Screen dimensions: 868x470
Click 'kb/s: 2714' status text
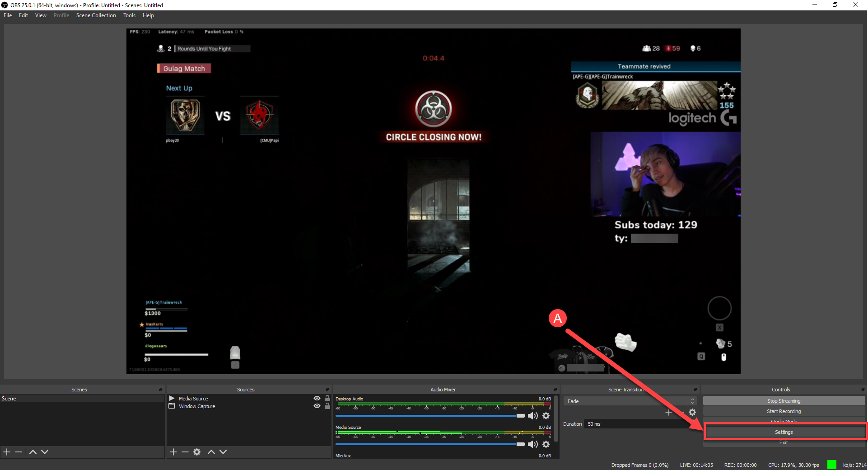pyautogui.click(x=854, y=465)
